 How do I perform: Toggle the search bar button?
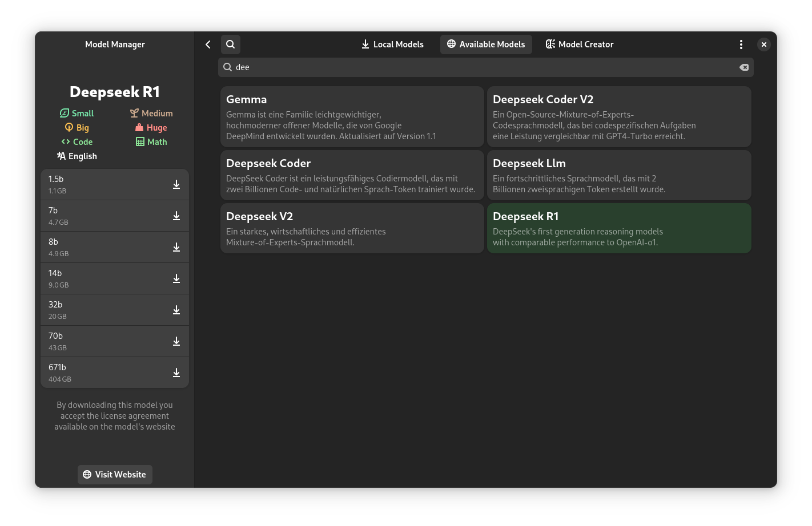pyautogui.click(x=230, y=44)
